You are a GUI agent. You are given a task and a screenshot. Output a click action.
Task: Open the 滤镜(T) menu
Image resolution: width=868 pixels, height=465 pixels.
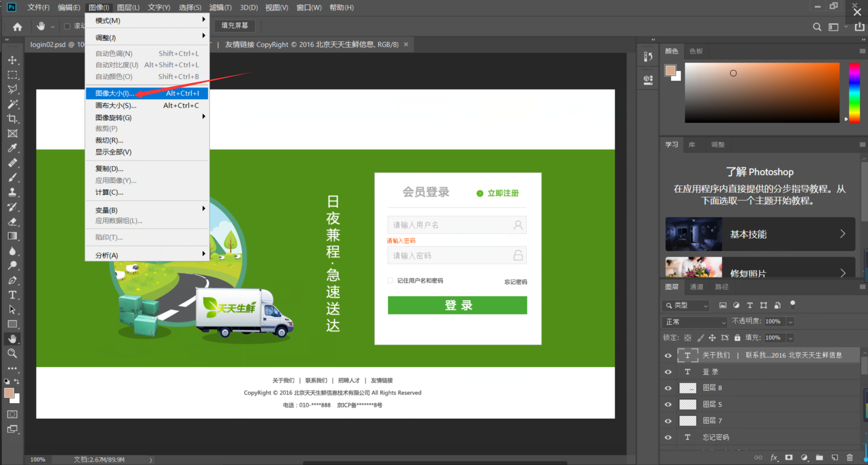coord(220,7)
